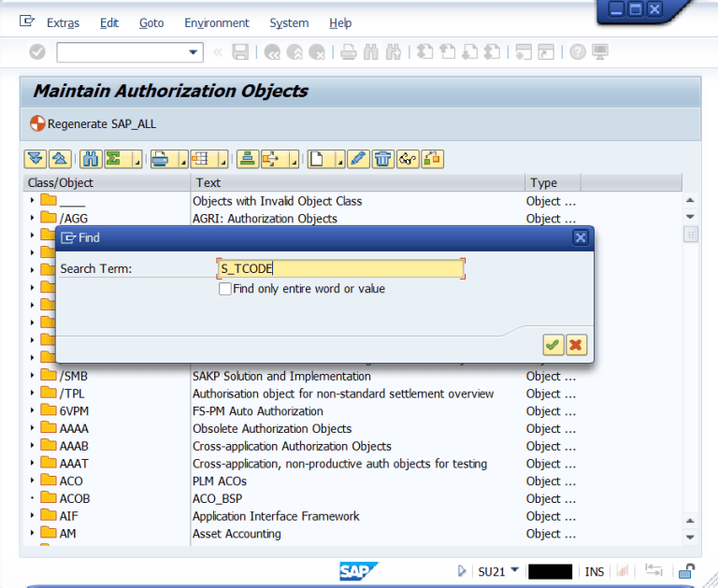Click the Delete trash can icon
The width and height of the screenshot is (718, 588).
click(x=382, y=159)
